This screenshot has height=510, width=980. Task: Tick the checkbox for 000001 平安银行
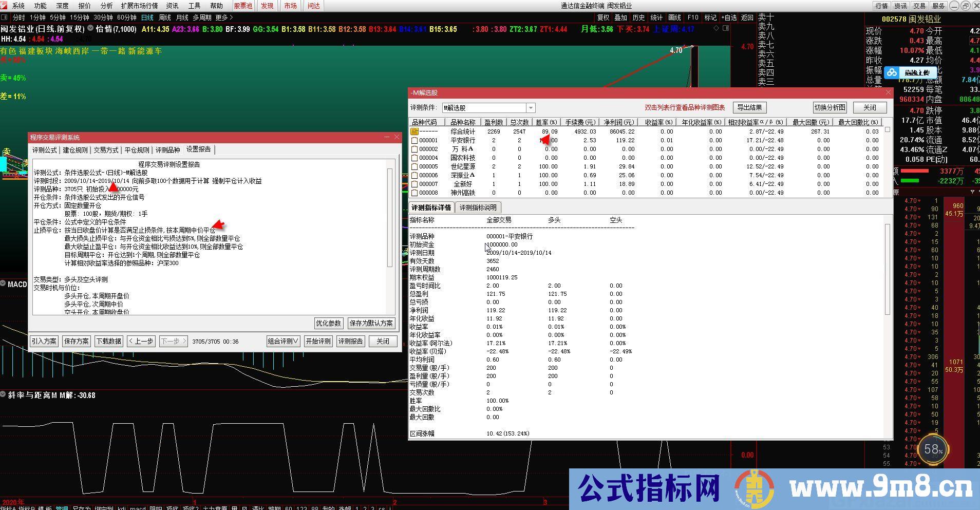[414, 140]
